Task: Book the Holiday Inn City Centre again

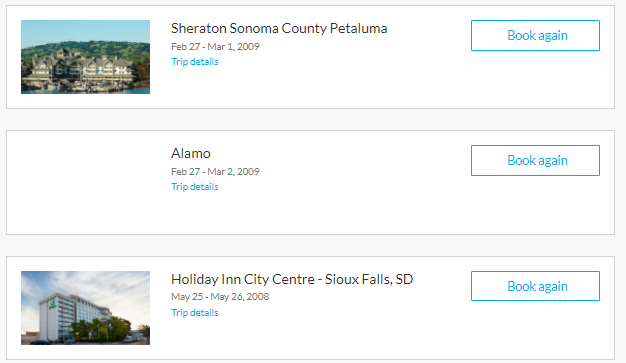Action: point(535,286)
